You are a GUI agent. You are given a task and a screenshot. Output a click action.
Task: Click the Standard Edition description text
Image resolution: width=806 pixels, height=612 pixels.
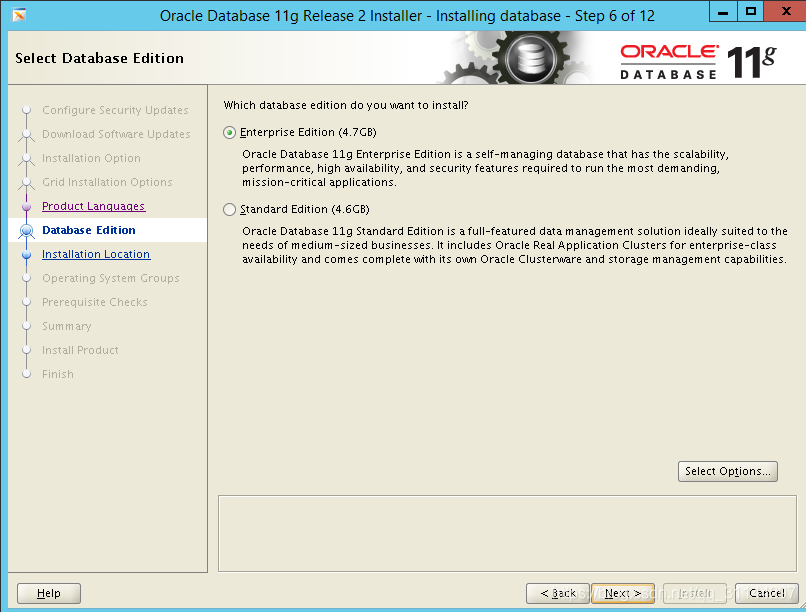(x=515, y=245)
